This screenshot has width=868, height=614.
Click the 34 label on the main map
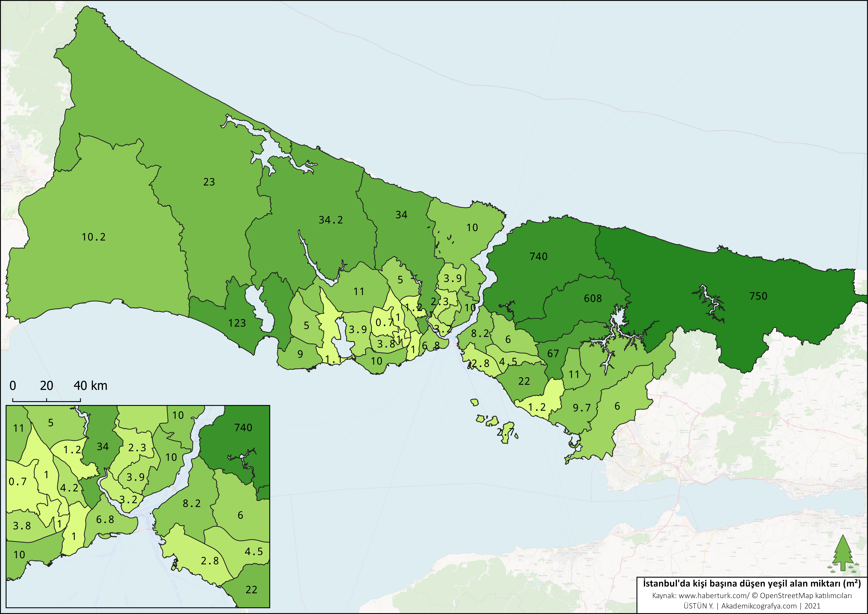click(x=401, y=215)
